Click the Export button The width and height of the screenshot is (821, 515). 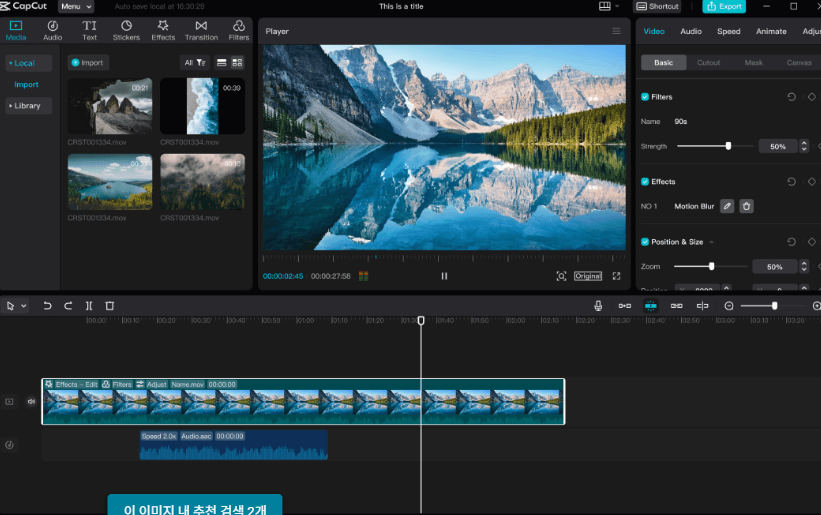(724, 6)
